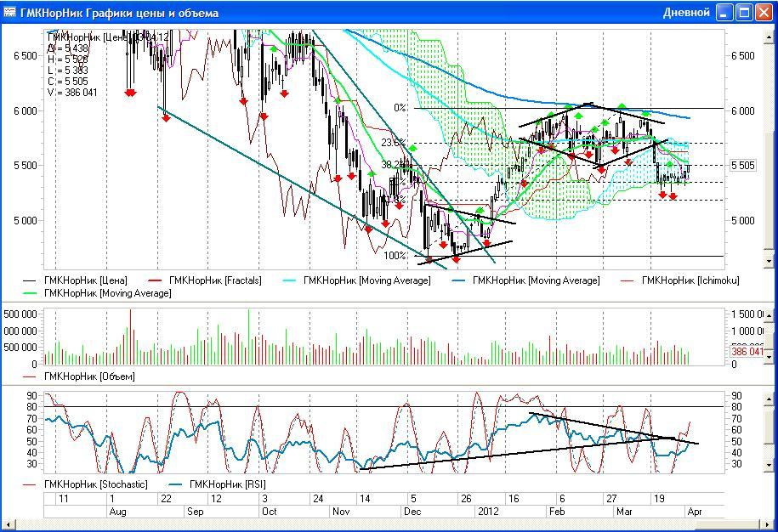778x532 pixels.
Task: Click the Feb month label on the time axis
Action: tap(557, 512)
